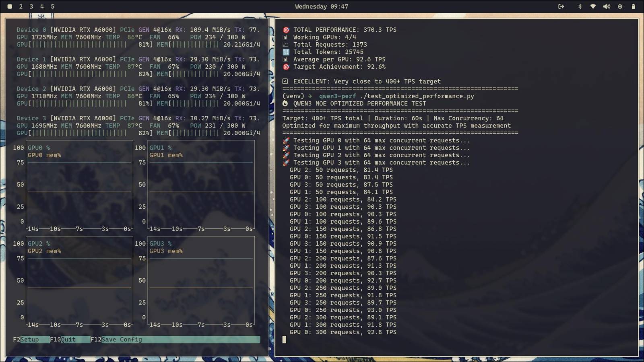Open Bluetooth settings from the tray
644x362 pixels.
[580, 6]
